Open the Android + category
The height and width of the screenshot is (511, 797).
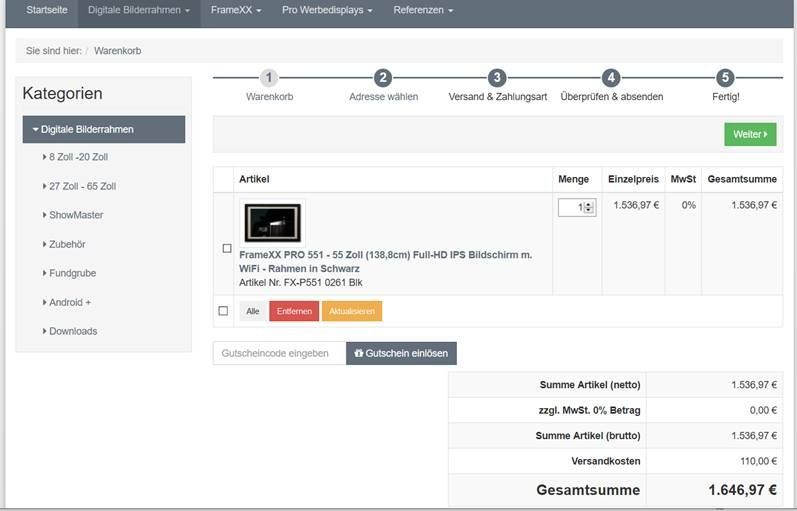(x=70, y=302)
